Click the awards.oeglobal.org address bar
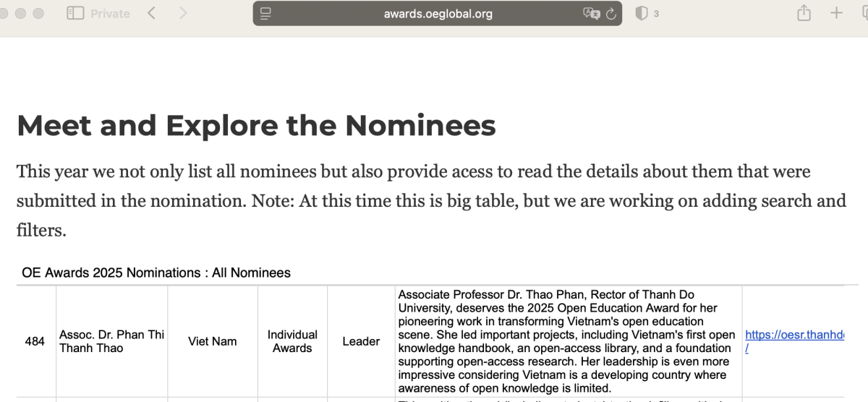This screenshot has width=868, height=402. click(x=438, y=14)
